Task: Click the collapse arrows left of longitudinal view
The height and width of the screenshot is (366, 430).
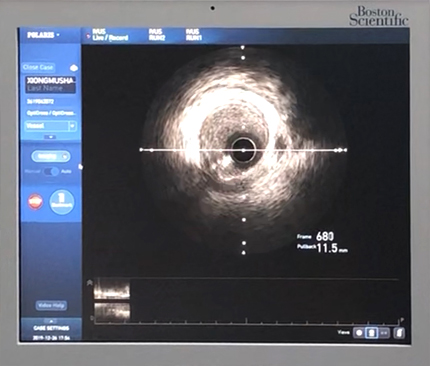Action: tap(89, 283)
